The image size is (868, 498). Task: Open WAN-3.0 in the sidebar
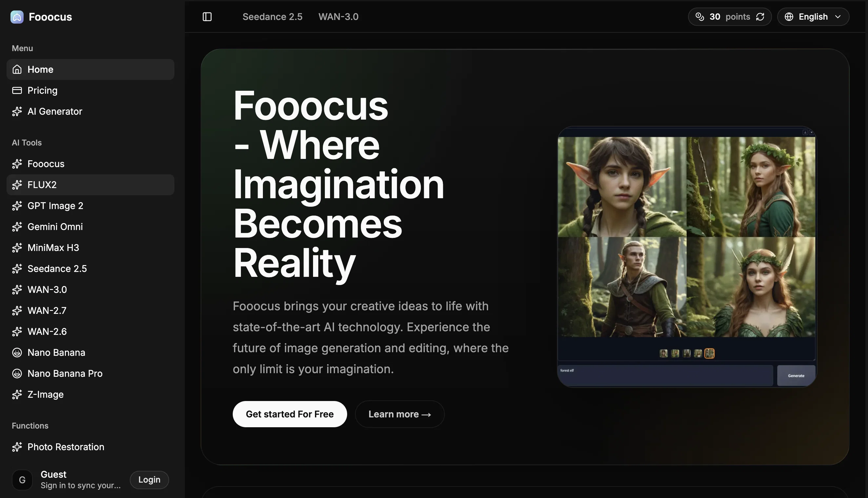(x=90, y=290)
